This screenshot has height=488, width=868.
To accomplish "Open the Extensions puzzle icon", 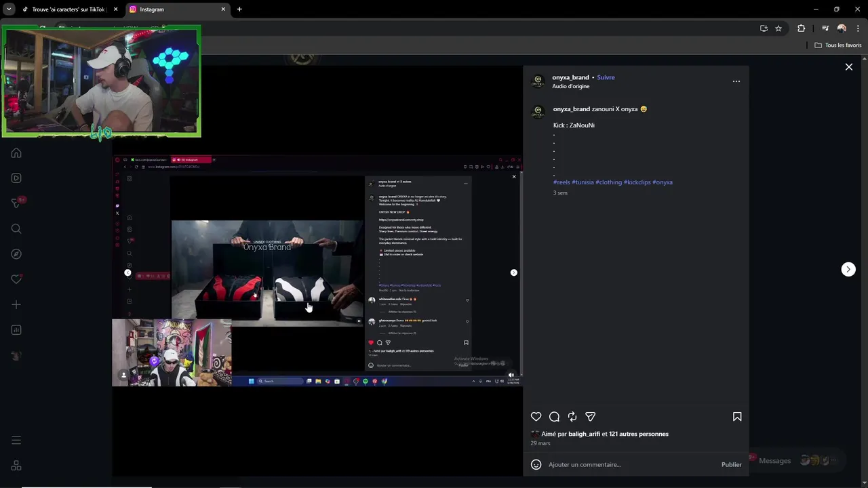I will (802, 28).
